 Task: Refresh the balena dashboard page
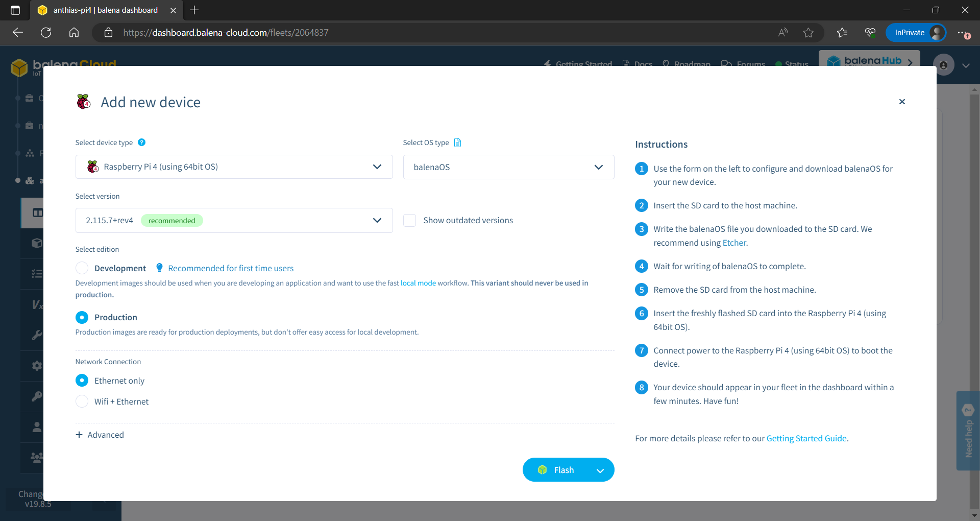coord(46,33)
